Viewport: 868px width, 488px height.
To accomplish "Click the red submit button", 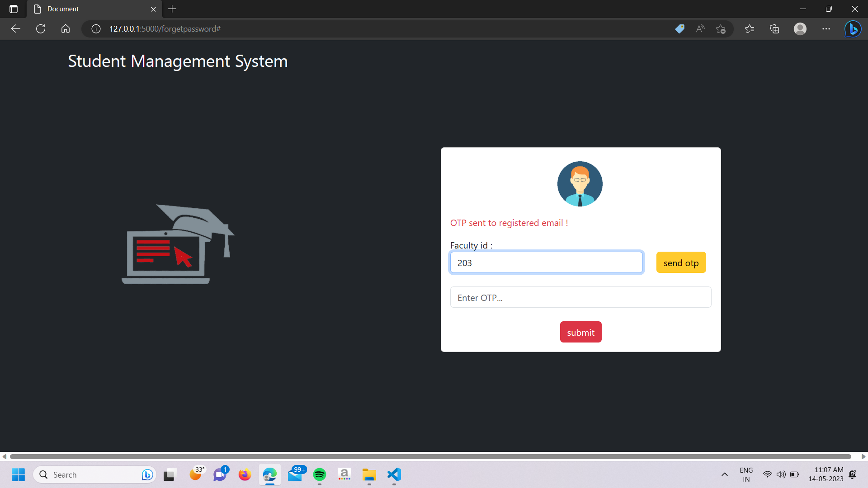I will click(x=580, y=332).
